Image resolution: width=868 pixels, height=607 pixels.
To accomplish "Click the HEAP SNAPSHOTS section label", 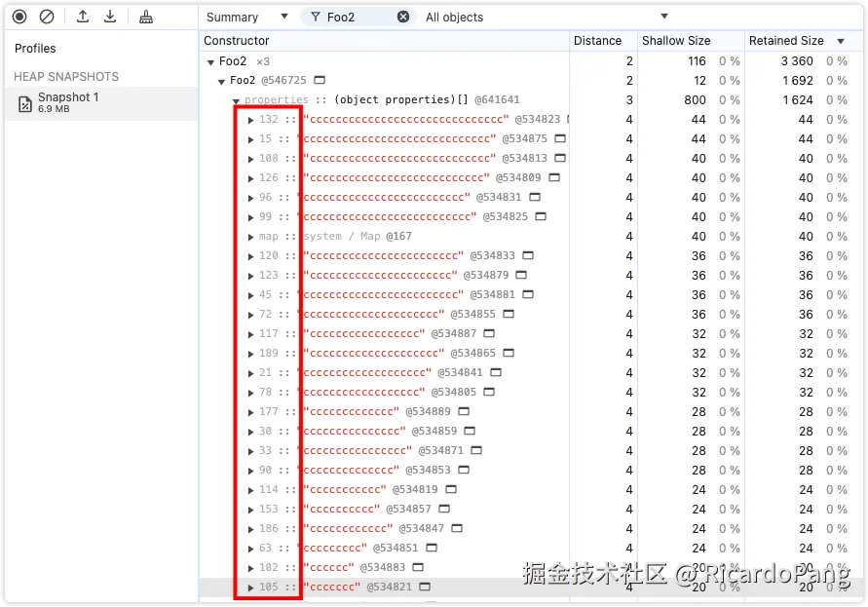I will 66,76.
